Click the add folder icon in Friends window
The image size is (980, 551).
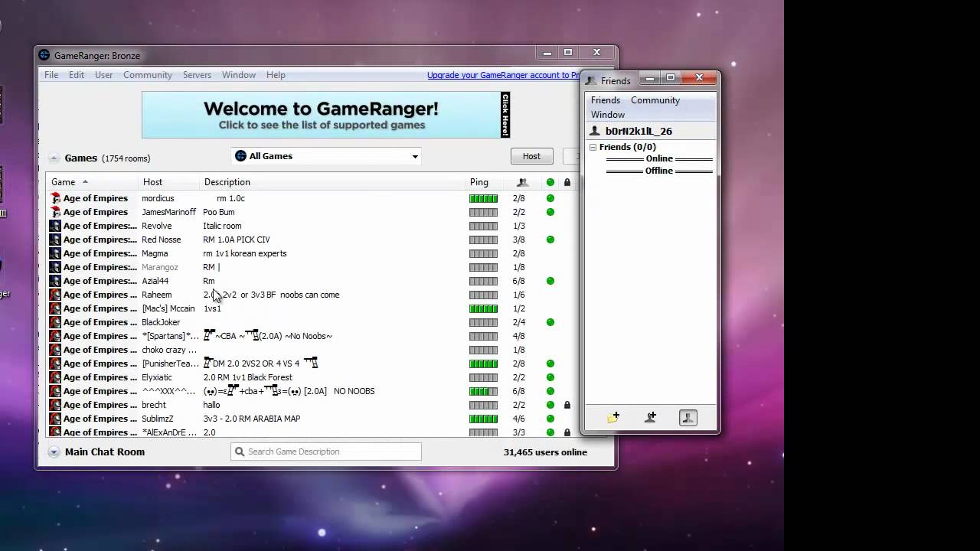(x=613, y=417)
